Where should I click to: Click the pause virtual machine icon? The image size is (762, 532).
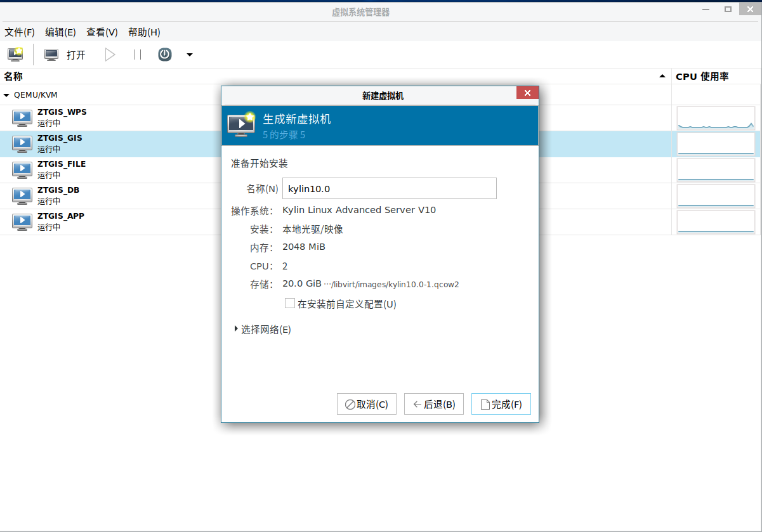coord(138,55)
